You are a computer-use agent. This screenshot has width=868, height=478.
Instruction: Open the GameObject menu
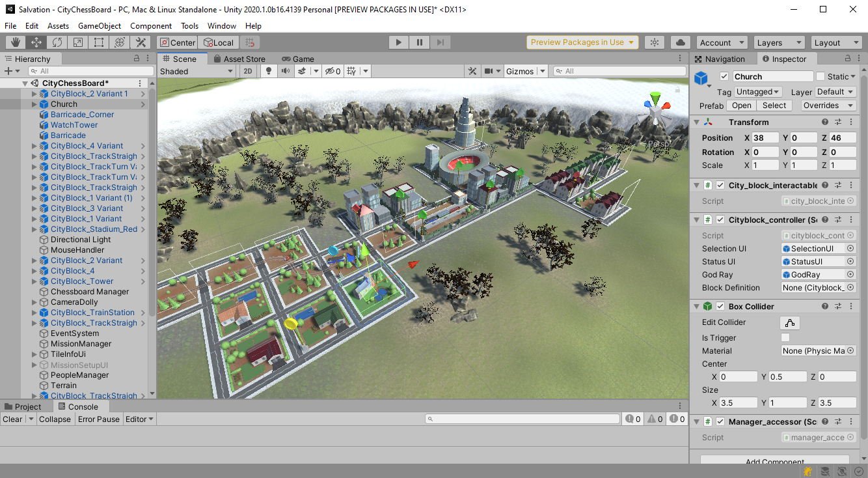[100, 26]
